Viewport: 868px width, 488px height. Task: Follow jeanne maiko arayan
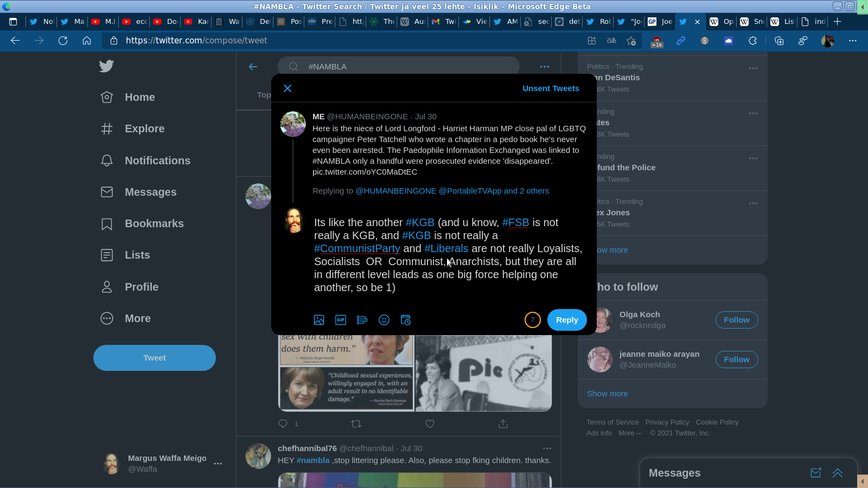pyautogui.click(x=737, y=359)
